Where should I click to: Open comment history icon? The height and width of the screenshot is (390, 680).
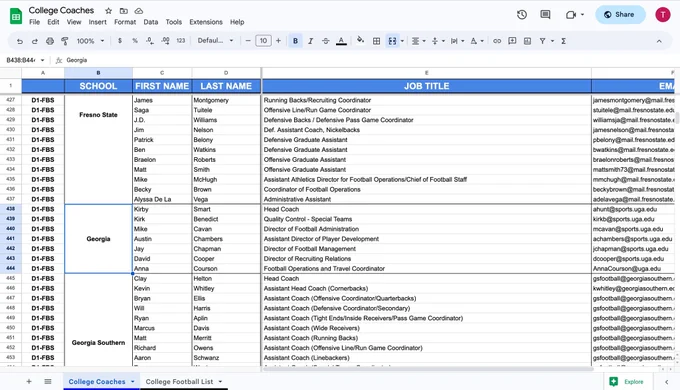point(545,15)
